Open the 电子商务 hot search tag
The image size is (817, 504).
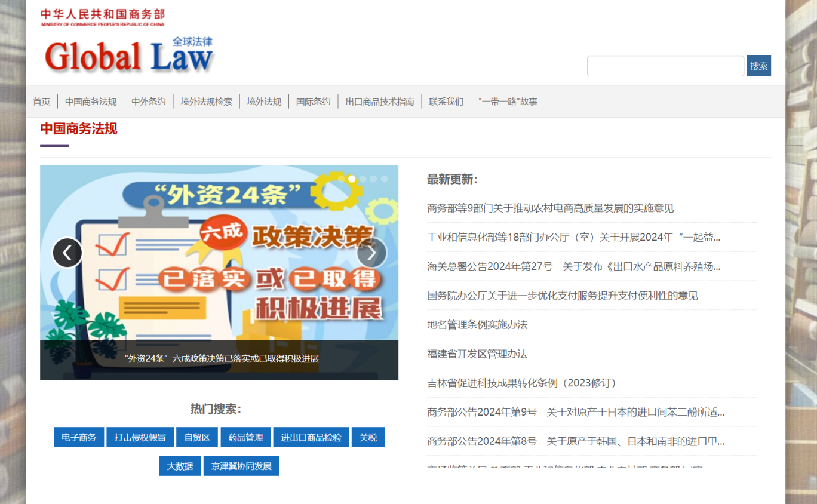point(78,437)
